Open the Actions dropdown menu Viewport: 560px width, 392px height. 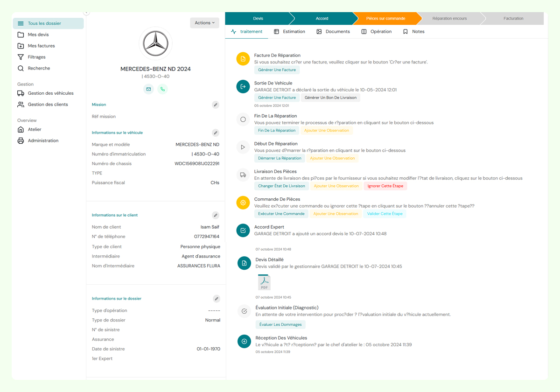click(204, 23)
